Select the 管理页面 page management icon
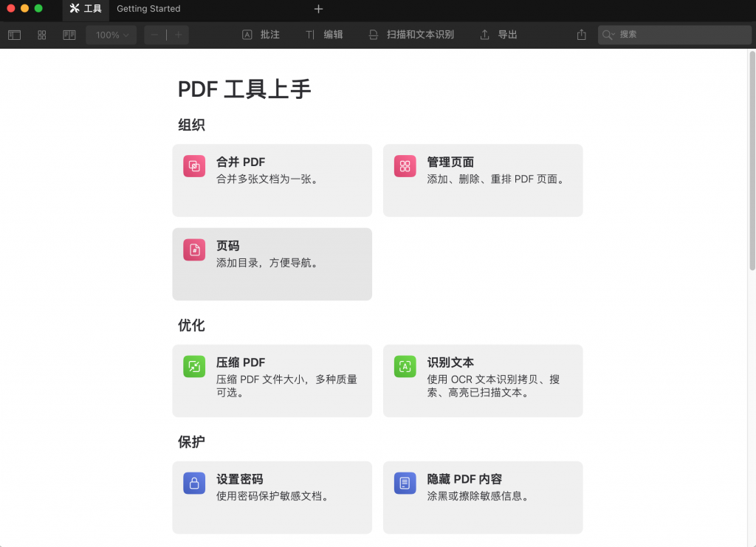Image resolution: width=756 pixels, height=547 pixels. coord(405,166)
